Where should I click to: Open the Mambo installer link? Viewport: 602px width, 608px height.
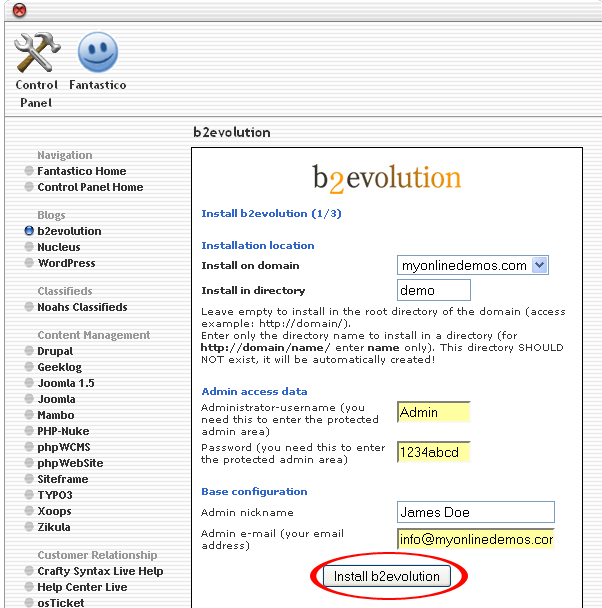click(56, 415)
